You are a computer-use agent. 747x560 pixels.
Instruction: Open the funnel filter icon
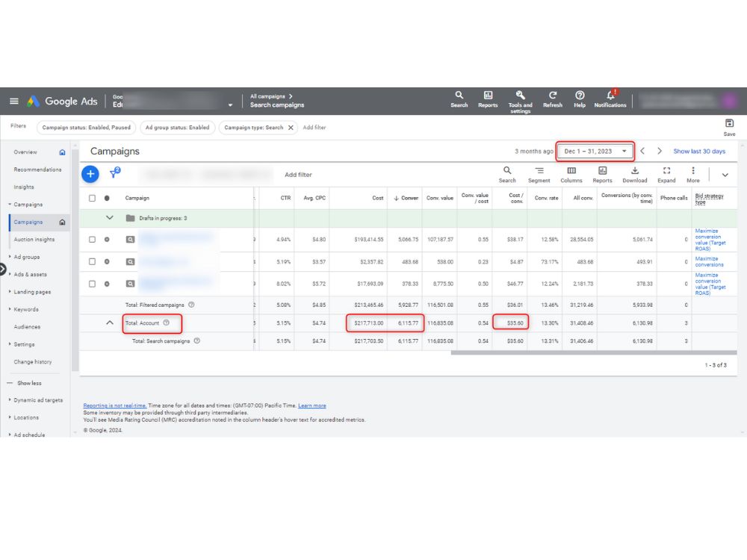[115, 173]
